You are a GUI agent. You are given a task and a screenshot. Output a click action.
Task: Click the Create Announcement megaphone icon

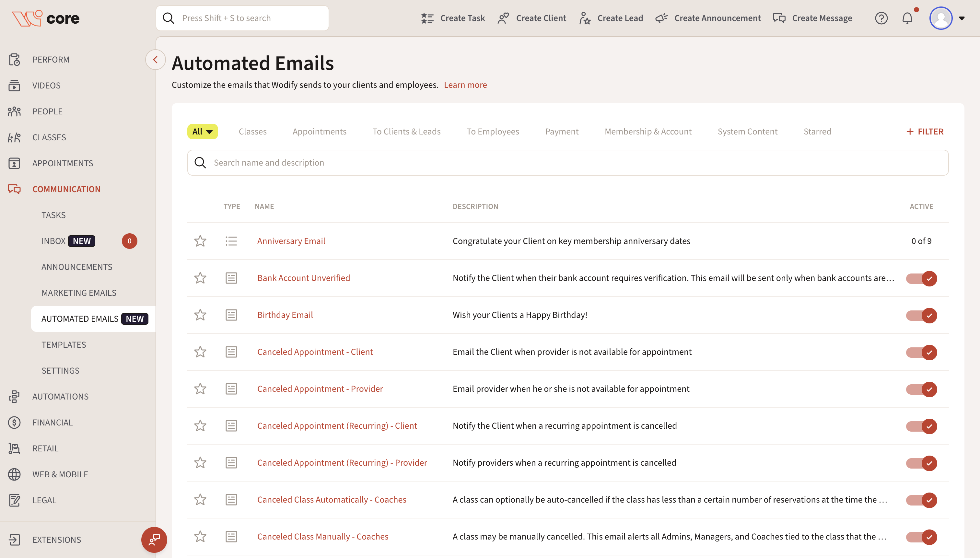[x=661, y=18]
